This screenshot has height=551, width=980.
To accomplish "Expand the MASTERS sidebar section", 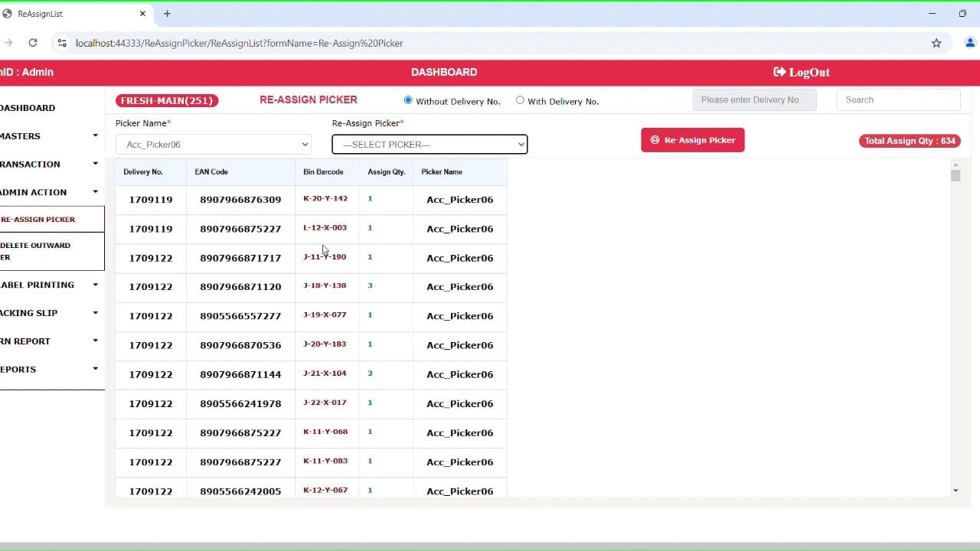I will [29, 135].
